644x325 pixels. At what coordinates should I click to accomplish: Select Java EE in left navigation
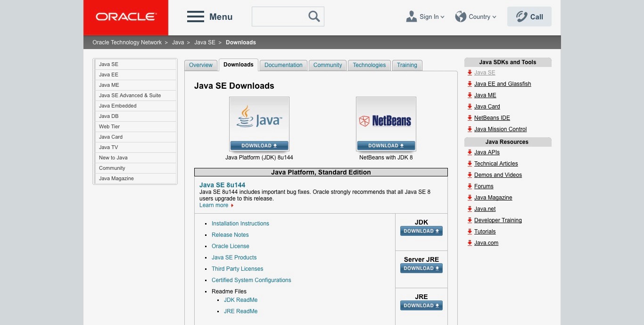[x=136, y=75]
